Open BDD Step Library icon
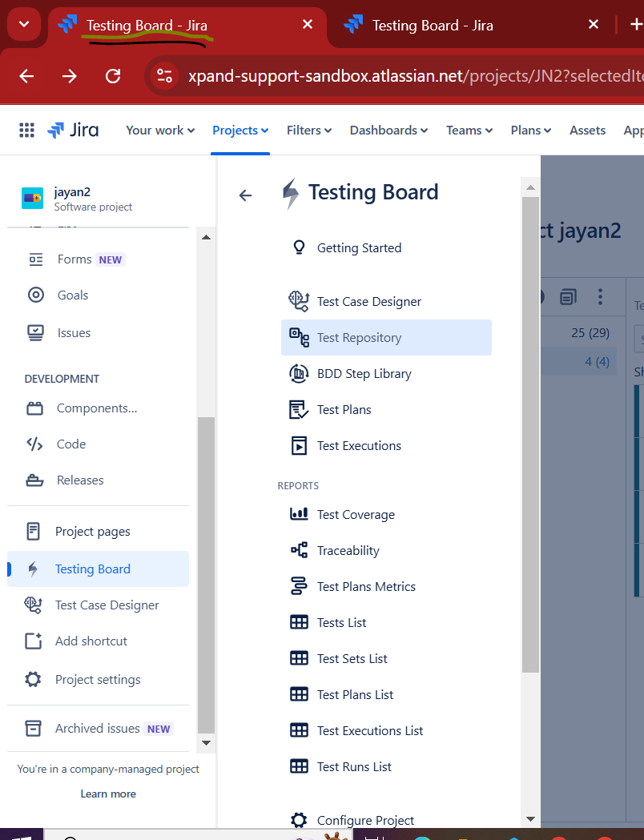Screen dimensions: 644x840 299,373
